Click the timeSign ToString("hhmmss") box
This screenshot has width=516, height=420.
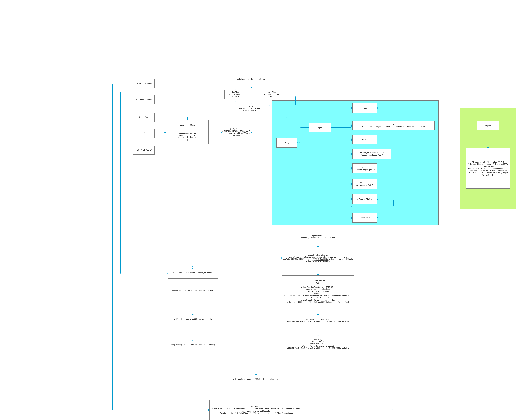pyautogui.click(x=272, y=94)
